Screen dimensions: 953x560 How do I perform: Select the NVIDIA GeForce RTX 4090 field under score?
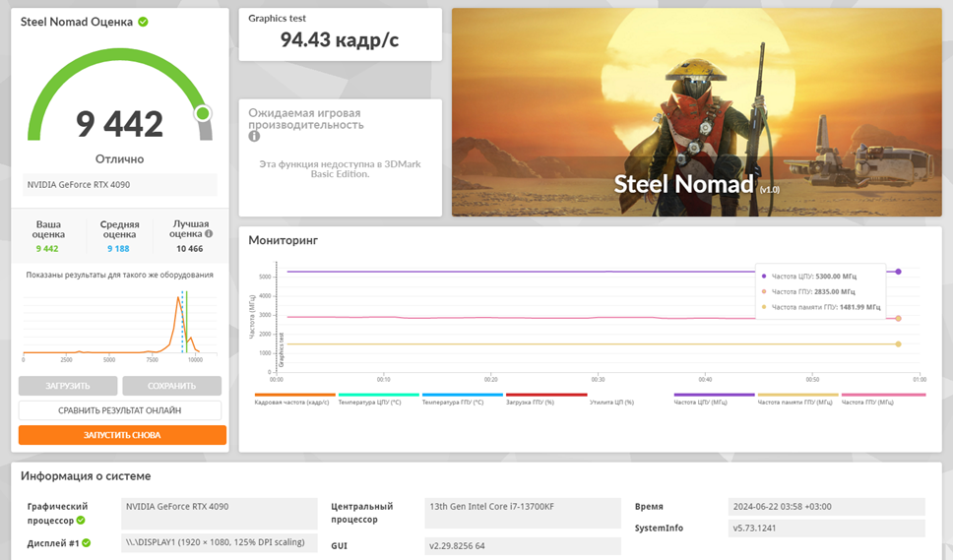point(120,185)
